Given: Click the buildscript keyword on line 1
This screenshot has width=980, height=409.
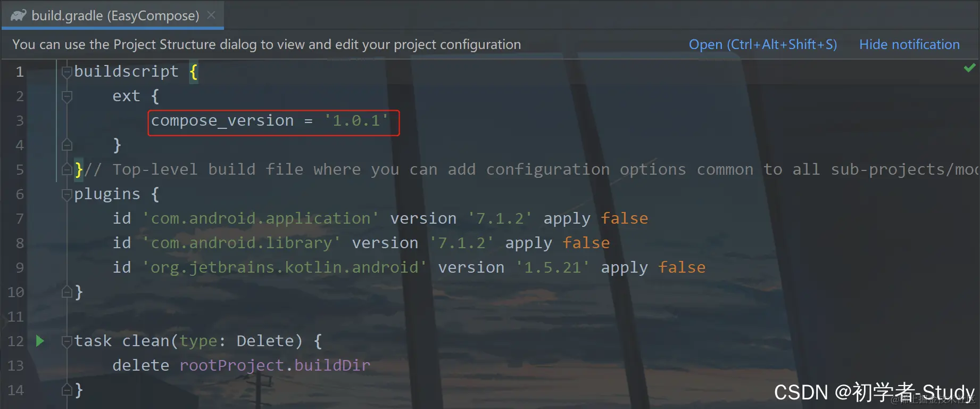Looking at the screenshot, I should [127, 71].
